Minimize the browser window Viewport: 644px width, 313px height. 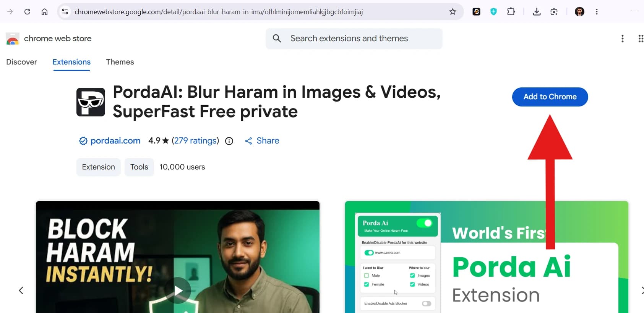[x=635, y=11]
